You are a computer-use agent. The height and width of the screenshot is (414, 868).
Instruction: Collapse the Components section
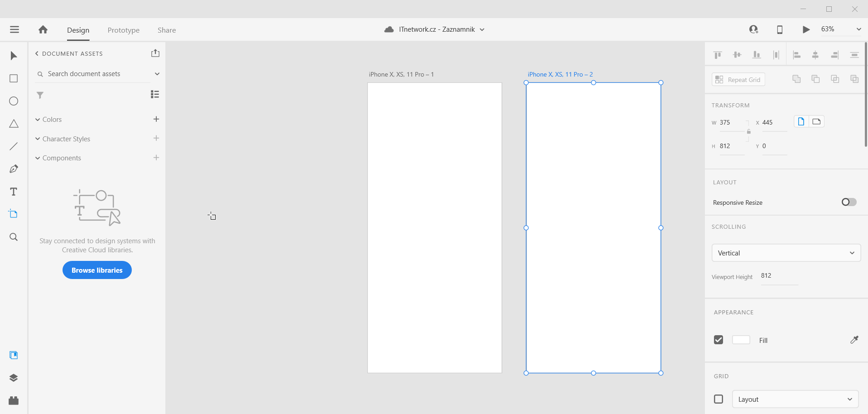pos(37,158)
